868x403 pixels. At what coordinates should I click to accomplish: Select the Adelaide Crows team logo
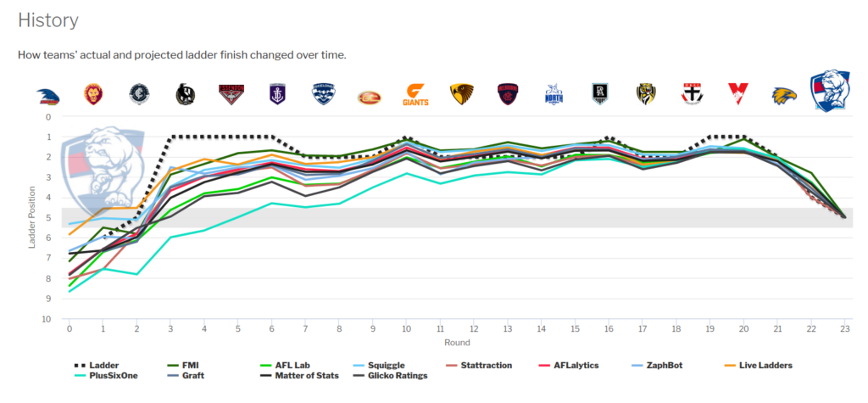point(48,97)
